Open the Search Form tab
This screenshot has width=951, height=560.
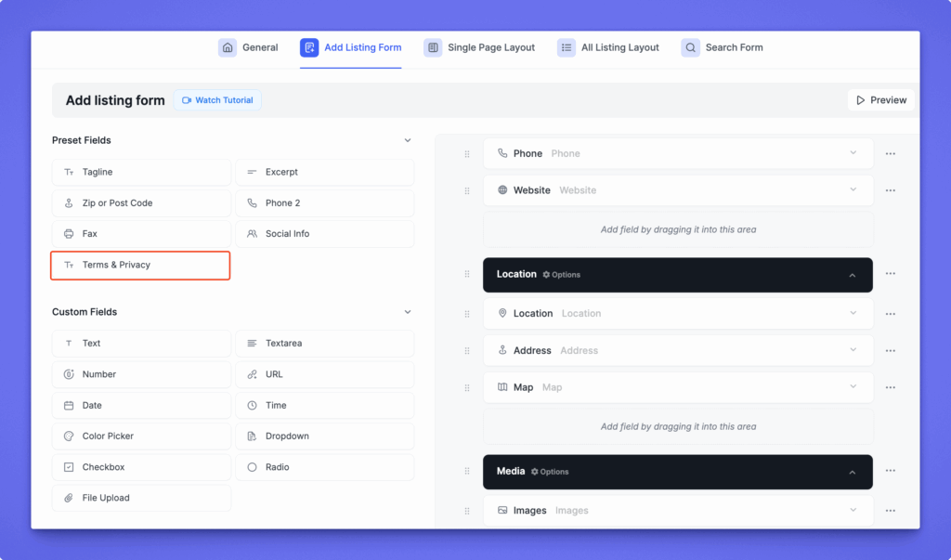pos(723,47)
